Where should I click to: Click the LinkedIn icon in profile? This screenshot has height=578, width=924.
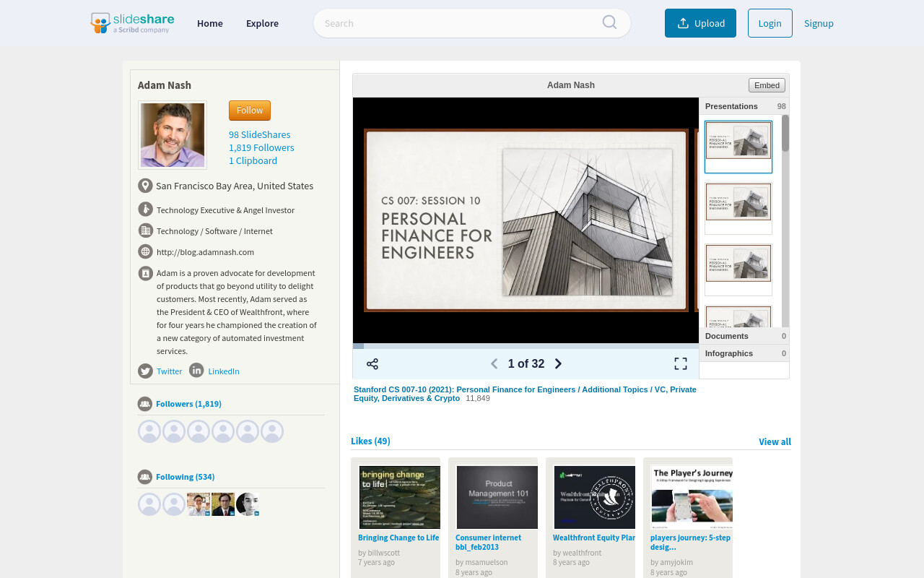click(196, 370)
